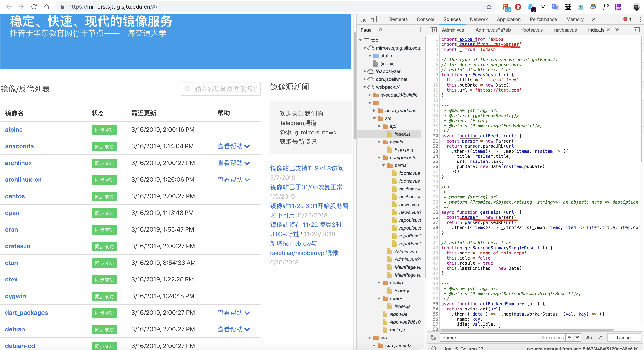Open logo.png in file tree
This screenshot has width=644, height=350.
pyautogui.click(x=404, y=150)
